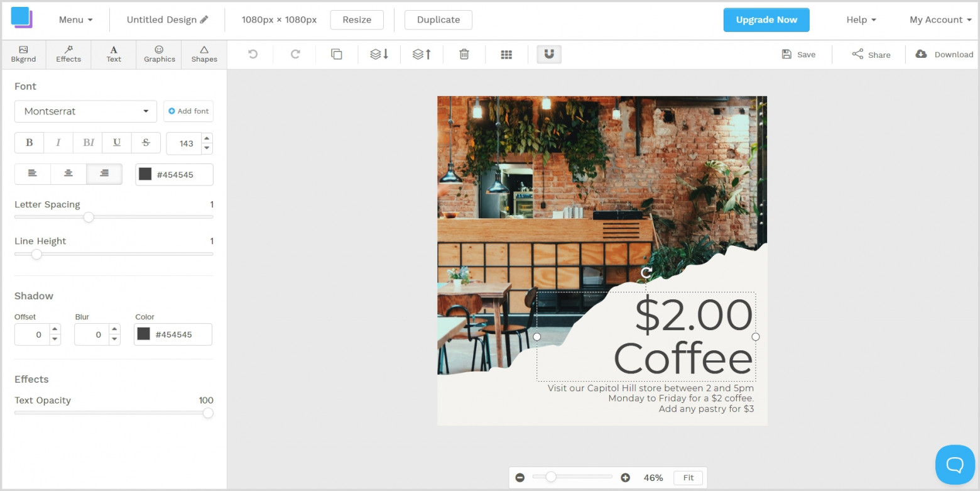Open the Graphics panel
The height and width of the screenshot is (491, 980).
pyautogui.click(x=159, y=55)
